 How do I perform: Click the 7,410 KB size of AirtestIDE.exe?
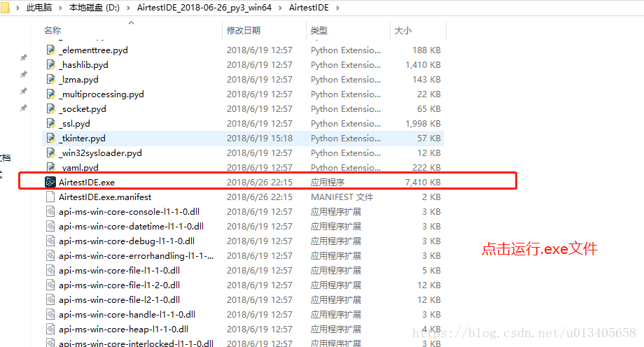click(x=423, y=182)
